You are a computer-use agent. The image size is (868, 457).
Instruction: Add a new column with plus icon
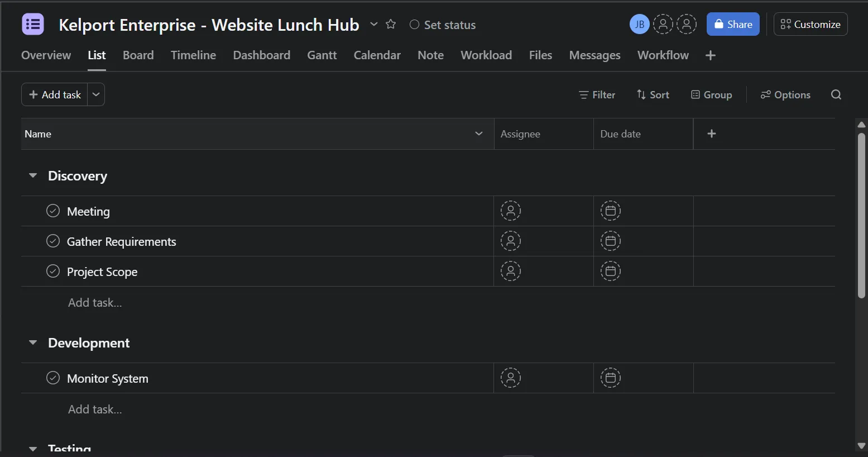(712, 134)
